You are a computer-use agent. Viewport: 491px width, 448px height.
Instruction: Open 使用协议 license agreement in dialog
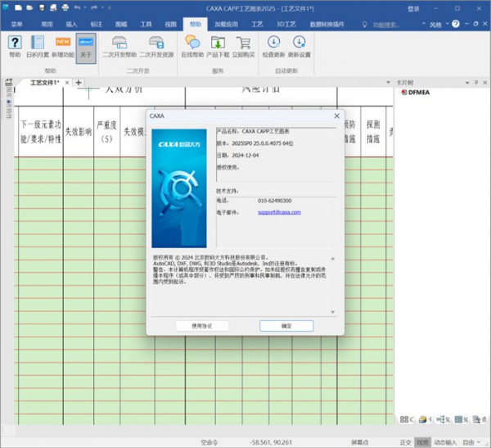pyautogui.click(x=202, y=326)
